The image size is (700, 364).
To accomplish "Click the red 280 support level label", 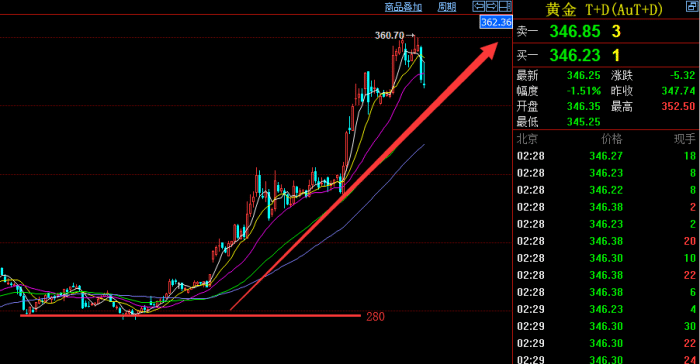I will (375, 317).
